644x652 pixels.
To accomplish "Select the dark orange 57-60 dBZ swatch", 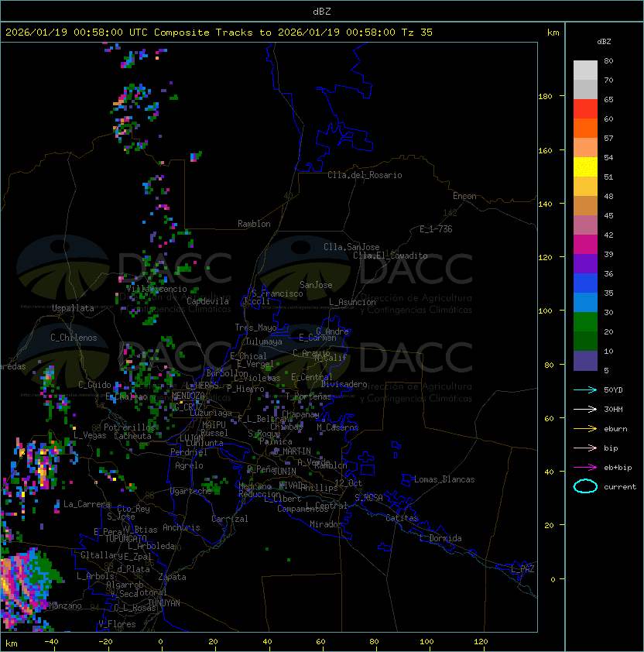I will pyautogui.click(x=585, y=128).
